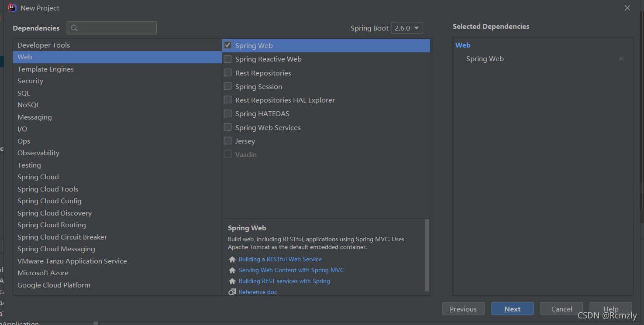644x325 pixels.
Task: Focus the dependencies search field
Action: click(x=112, y=28)
